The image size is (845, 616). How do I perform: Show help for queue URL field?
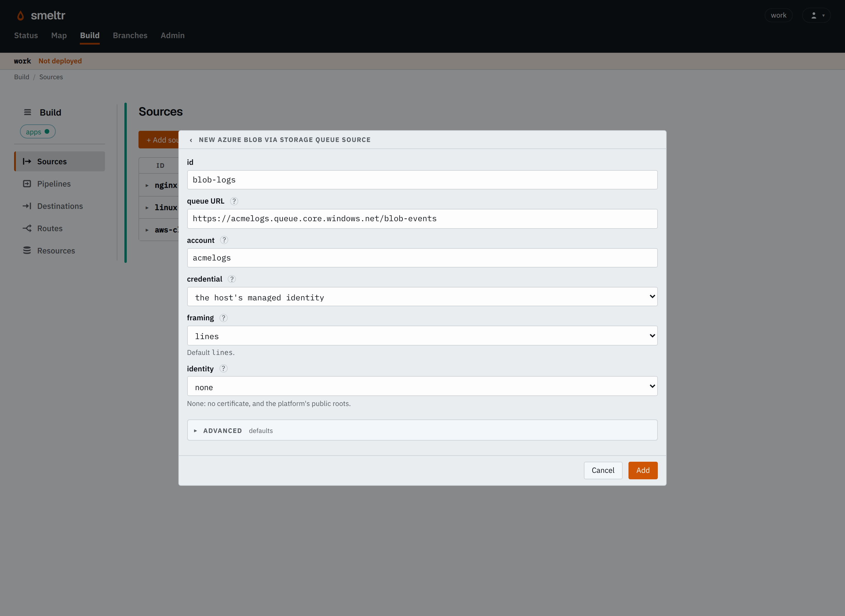(x=234, y=201)
